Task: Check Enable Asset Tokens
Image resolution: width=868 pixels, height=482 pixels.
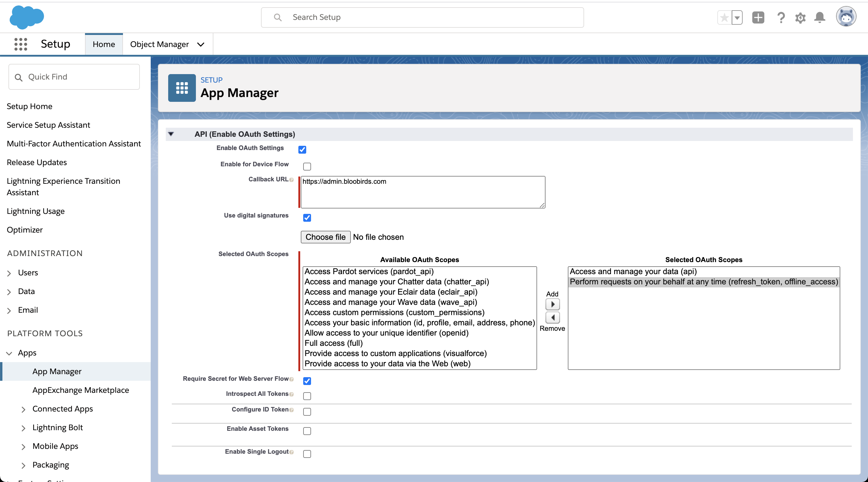Action: click(307, 431)
